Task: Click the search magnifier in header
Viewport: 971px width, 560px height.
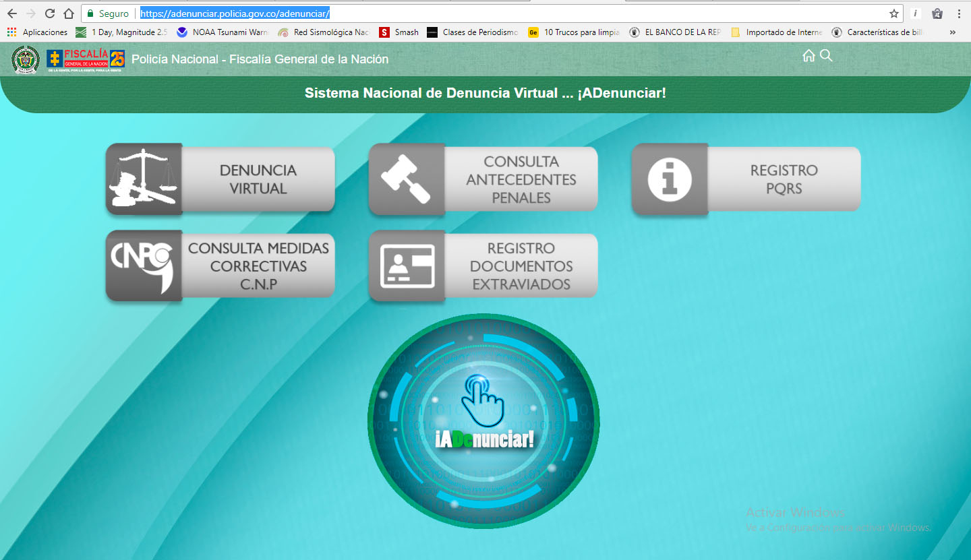Action: [826, 56]
